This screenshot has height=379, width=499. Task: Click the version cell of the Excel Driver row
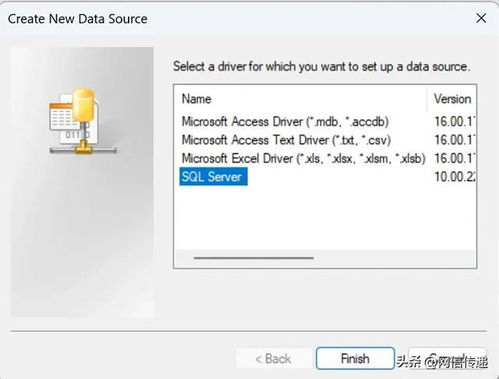(x=454, y=158)
